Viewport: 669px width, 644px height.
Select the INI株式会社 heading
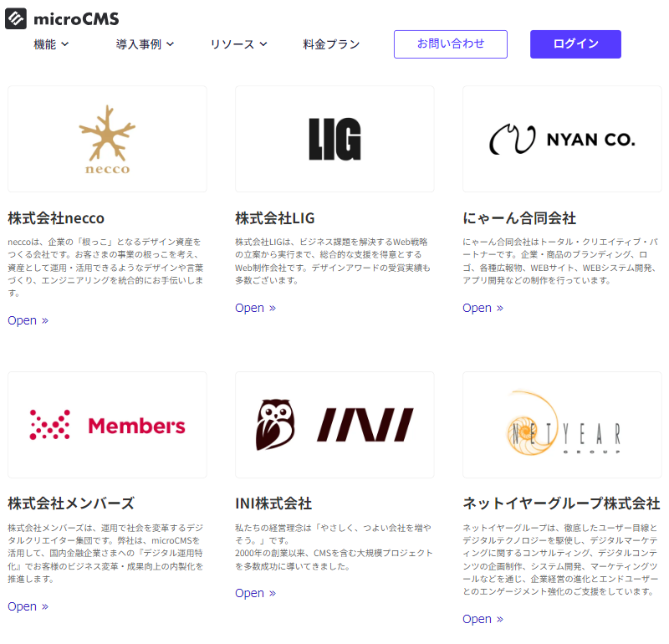pyautogui.click(x=273, y=503)
